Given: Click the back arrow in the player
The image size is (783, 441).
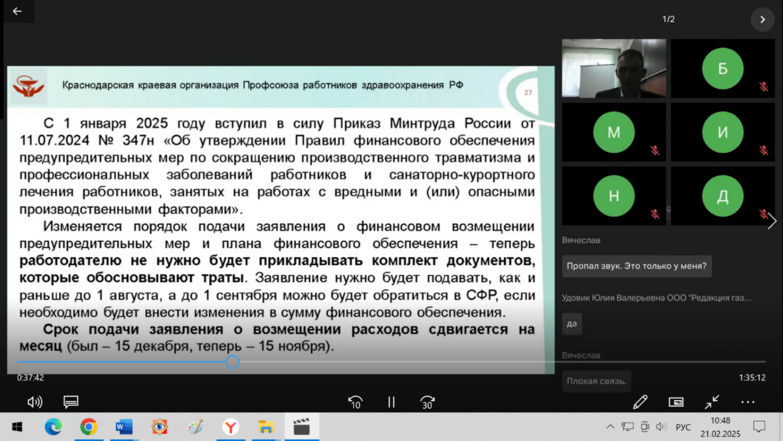Looking at the screenshot, I should point(17,11).
